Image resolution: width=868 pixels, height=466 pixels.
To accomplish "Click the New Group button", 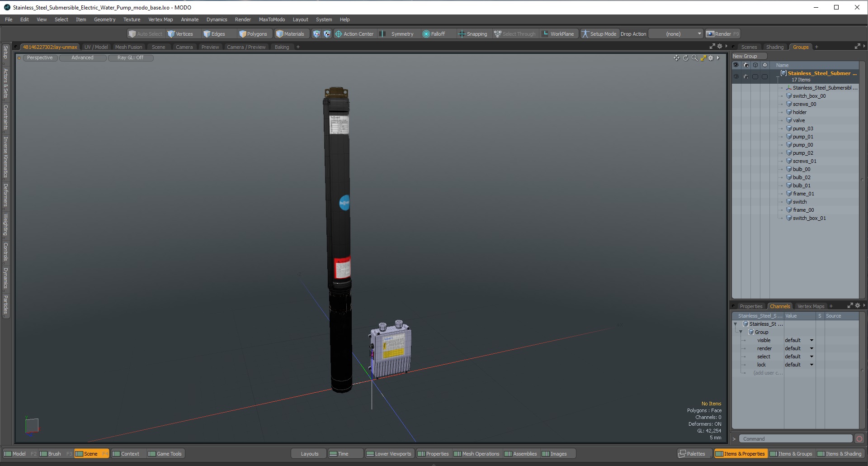I will click(x=749, y=56).
